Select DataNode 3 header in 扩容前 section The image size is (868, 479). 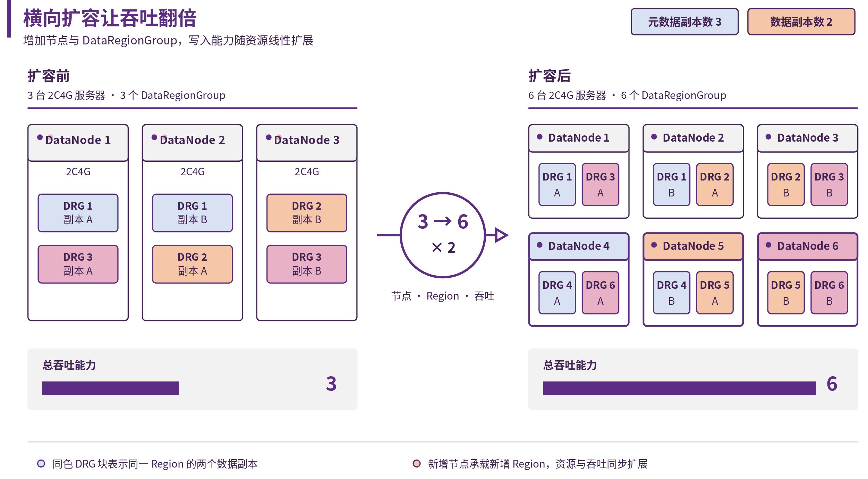point(307,143)
